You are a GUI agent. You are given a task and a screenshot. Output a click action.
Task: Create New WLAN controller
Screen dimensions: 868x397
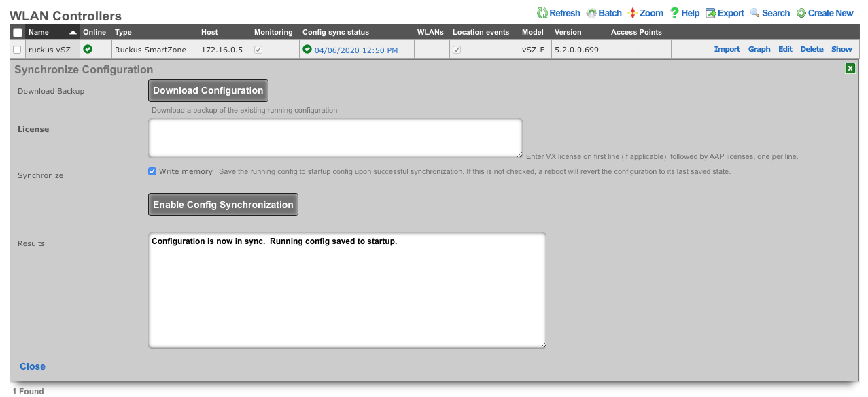[x=801, y=13]
